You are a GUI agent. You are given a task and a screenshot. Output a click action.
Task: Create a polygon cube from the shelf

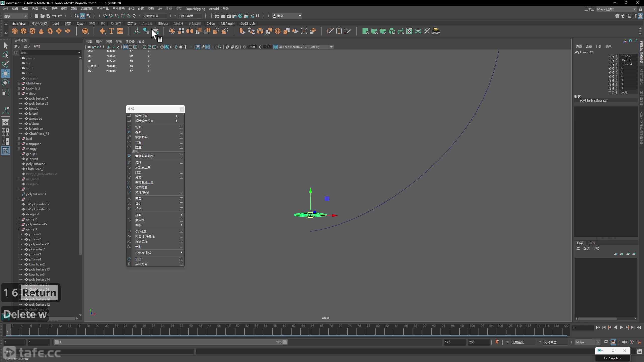[x=24, y=31]
